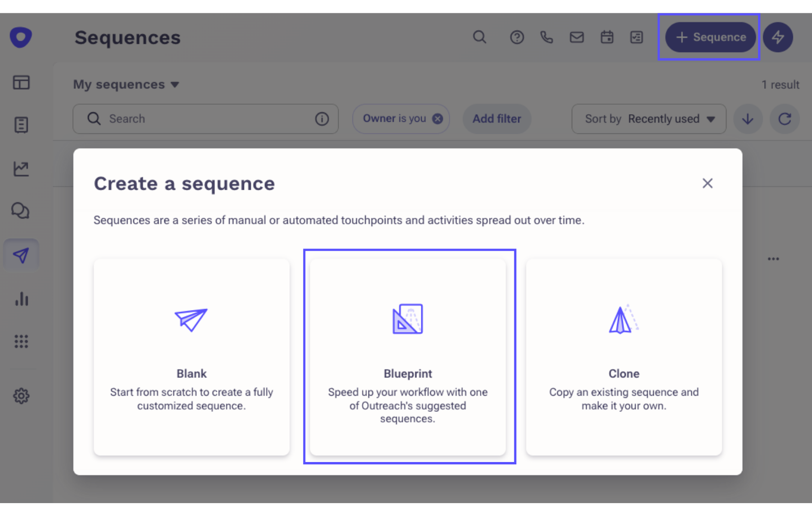Click the email envelope icon in header
This screenshot has height=516, width=812.
[577, 37]
